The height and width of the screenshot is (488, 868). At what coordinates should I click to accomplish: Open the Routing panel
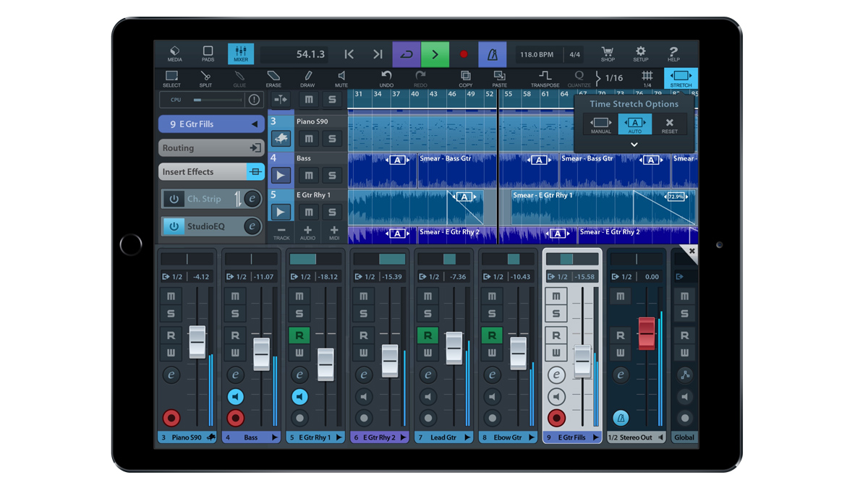(210, 147)
